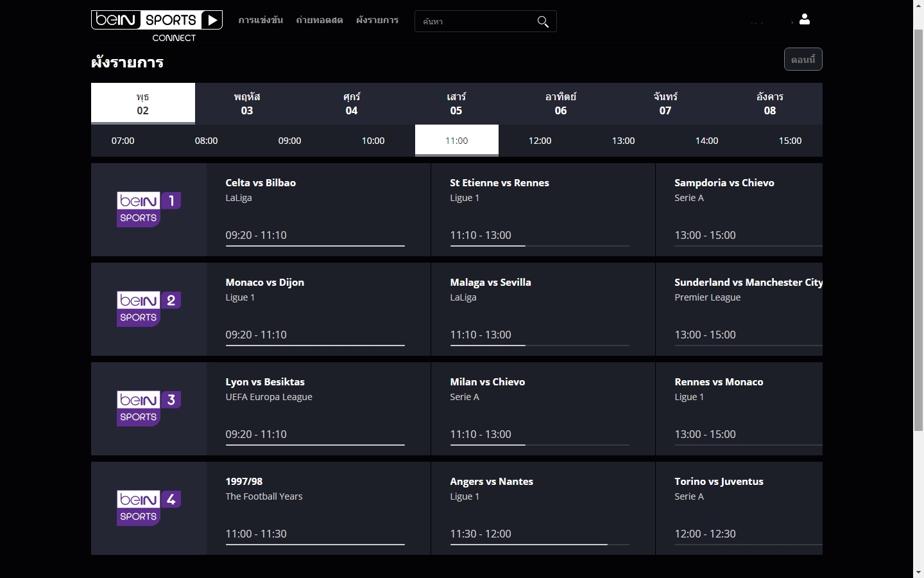Screen dimensions: 924x578
Task: Open the Torino vs Juventus listing
Action: (x=739, y=508)
